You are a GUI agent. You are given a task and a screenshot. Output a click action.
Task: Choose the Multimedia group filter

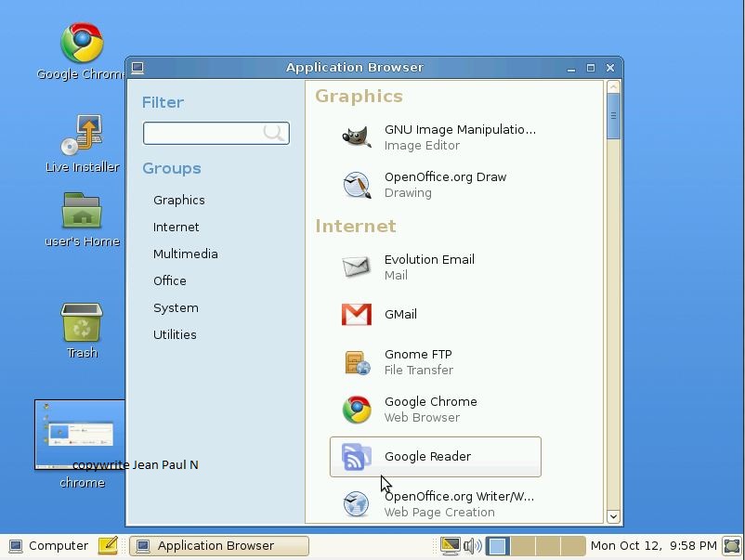coord(186,254)
